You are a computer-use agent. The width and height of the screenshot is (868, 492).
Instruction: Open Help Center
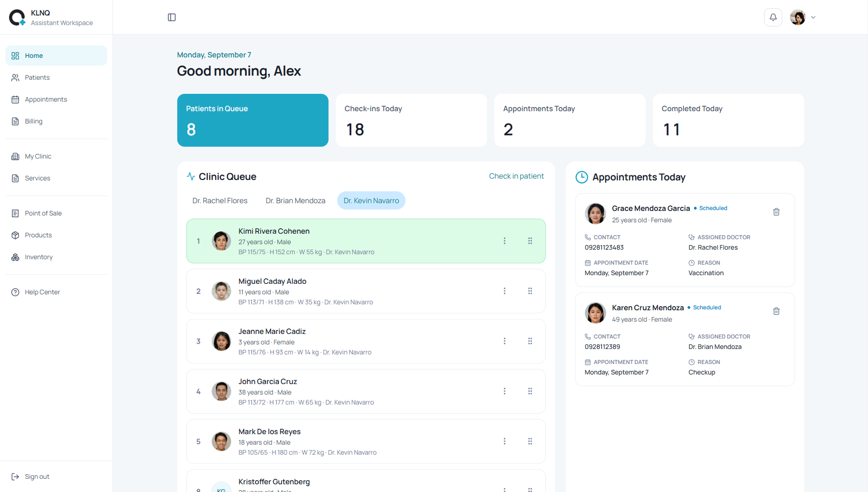pyautogui.click(x=56, y=292)
